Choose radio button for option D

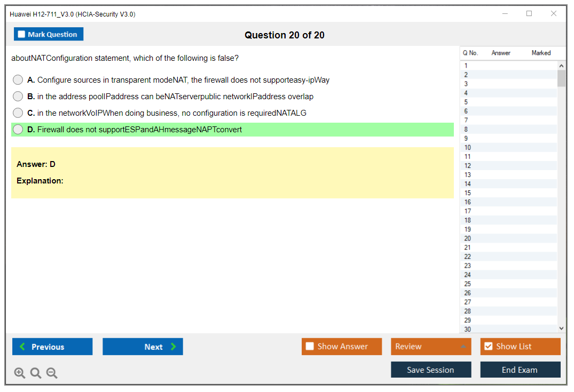point(18,130)
